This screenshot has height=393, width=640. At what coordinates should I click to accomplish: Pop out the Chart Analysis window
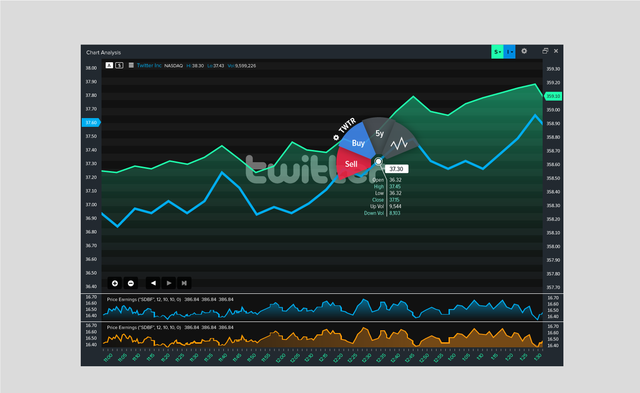545,51
